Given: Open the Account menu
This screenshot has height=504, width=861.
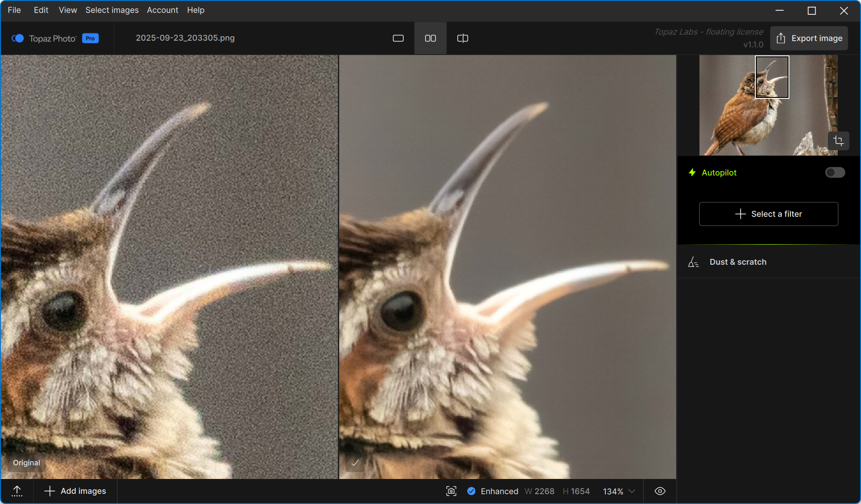Looking at the screenshot, I should (162, 10).
